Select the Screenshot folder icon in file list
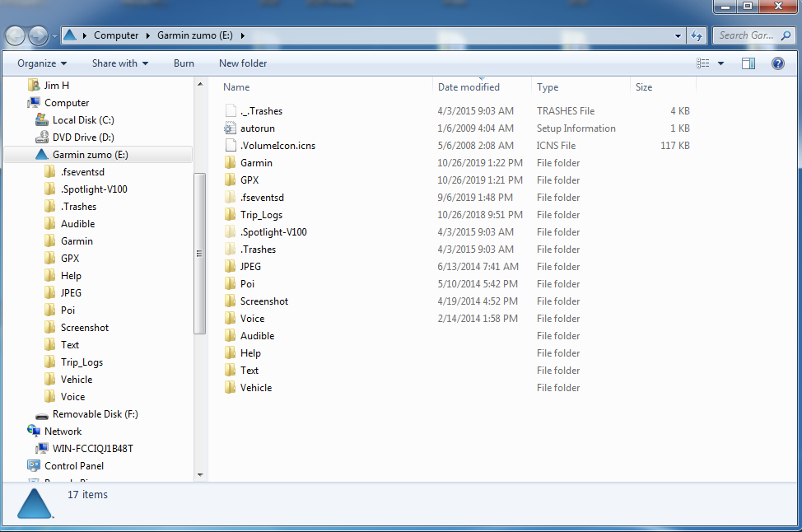Viewport: 802px width, 532px height. (231, 301)
